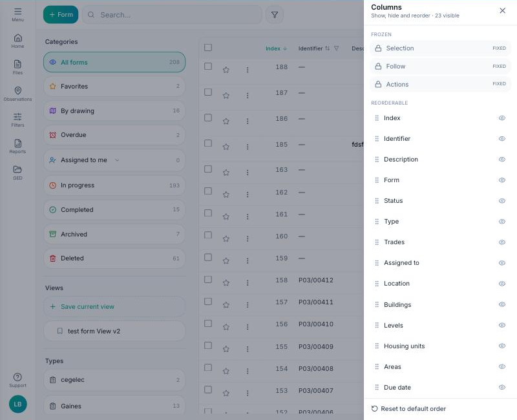The width and height of the screenshot is (517, 420).
Task: Select the Overdue category
Action: pos(114,135)
